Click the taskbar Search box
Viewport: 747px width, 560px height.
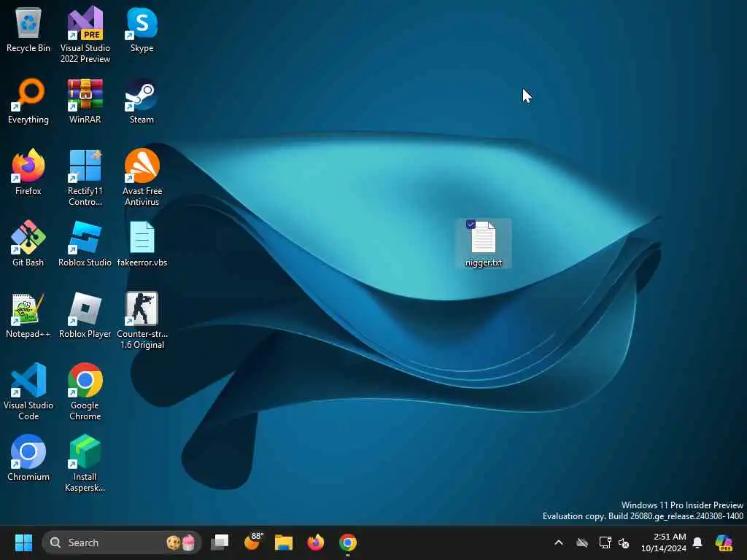[122, 542]
